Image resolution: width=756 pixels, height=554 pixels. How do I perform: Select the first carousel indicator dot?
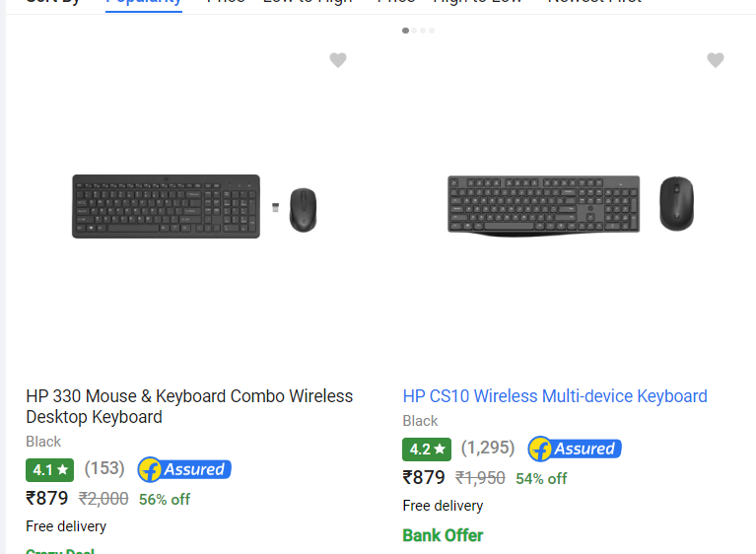405,31
